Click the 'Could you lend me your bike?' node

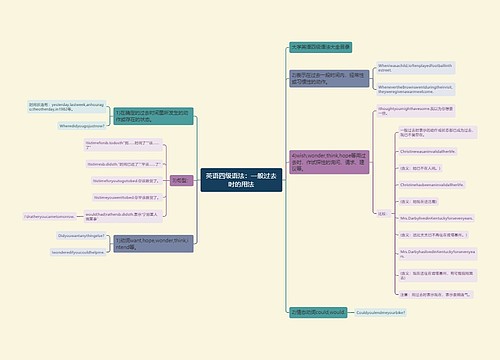click(381, 313)
